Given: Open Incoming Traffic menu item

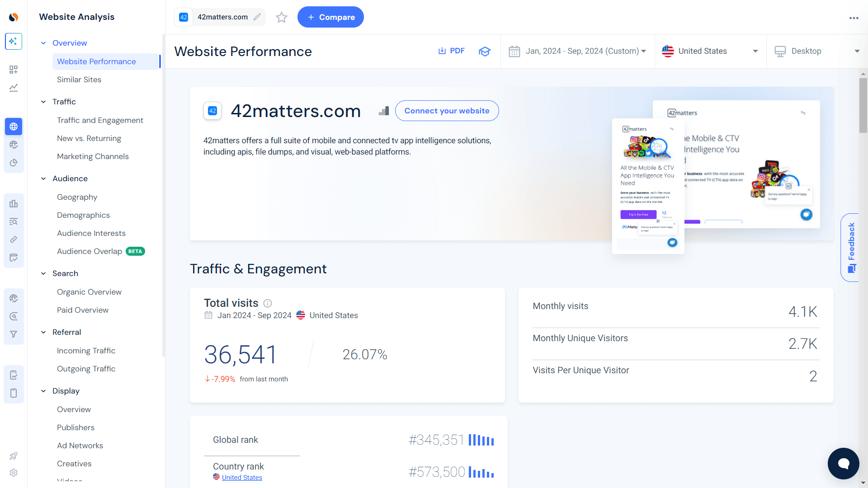Looking at the screenshot, I should 85,350.
